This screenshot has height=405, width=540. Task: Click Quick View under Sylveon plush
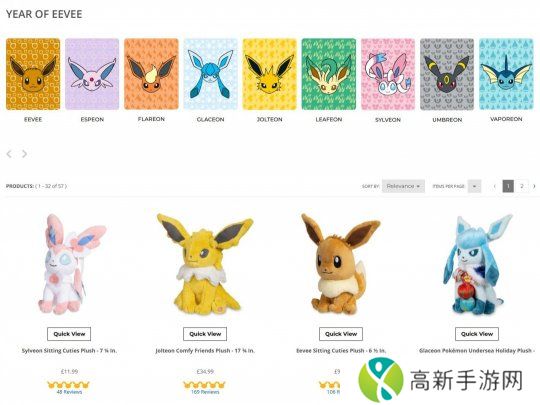tap(69, 334)
